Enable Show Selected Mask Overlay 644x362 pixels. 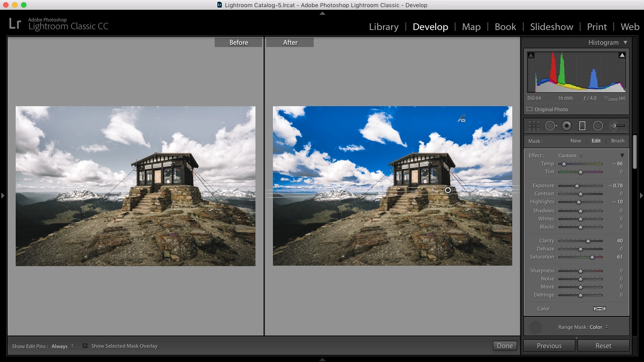[85, 345]
